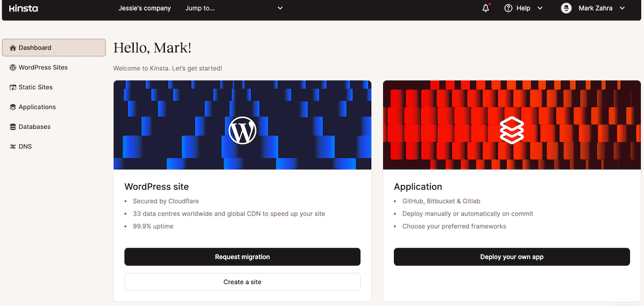Click the Deploy your own app button
644x306 pixels.
click(512, 257)
